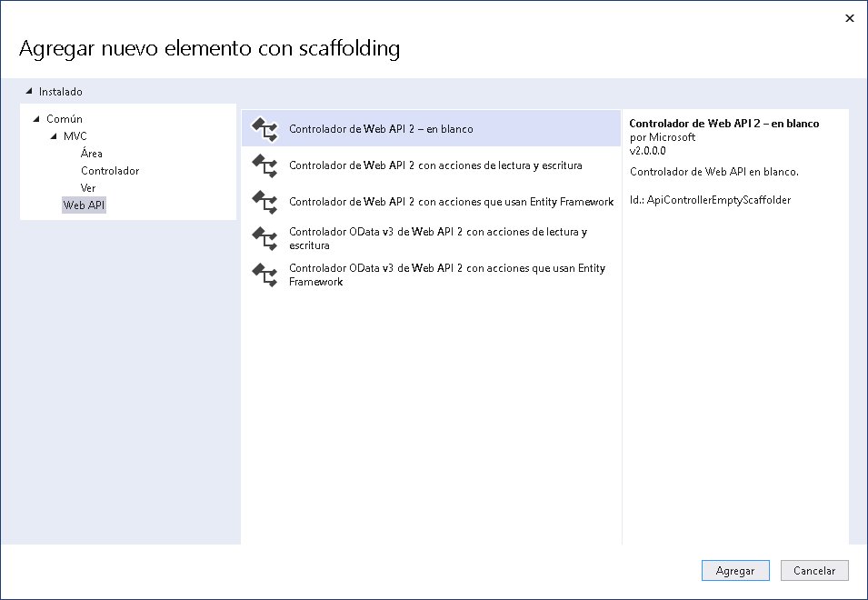Close the scaffolding dialog window

point(850,18)
